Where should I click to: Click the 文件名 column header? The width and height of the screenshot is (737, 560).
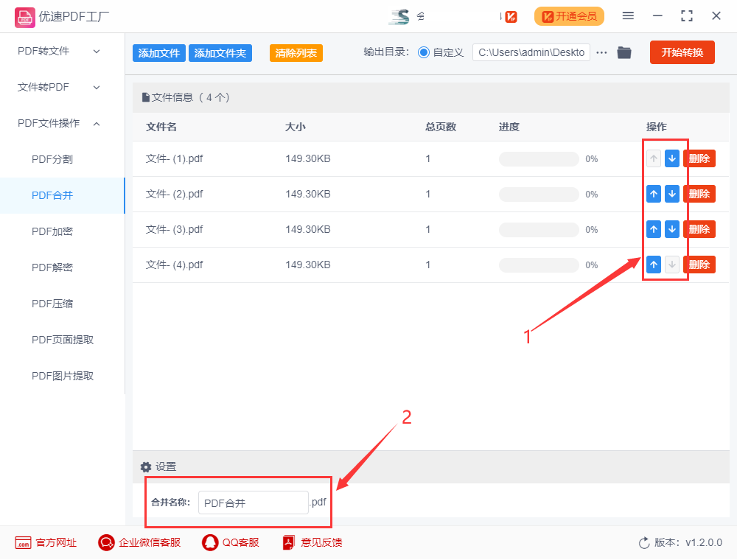(x=161, y=127)
